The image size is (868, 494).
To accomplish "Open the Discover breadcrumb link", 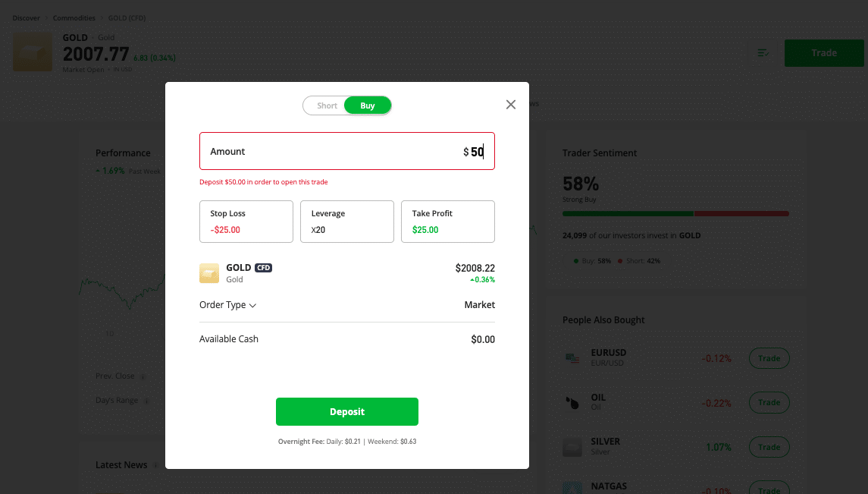I will click(27, 17).
